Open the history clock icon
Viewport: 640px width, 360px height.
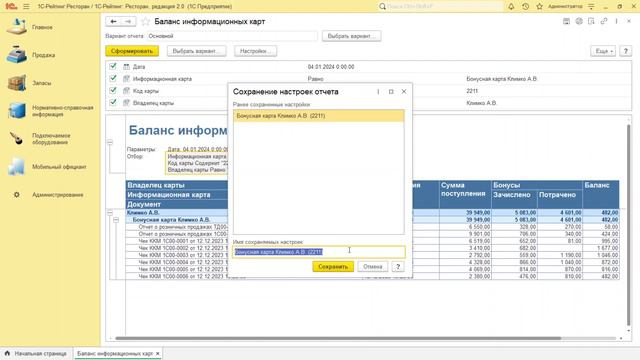pyautogui.click(x=525, y=7)
